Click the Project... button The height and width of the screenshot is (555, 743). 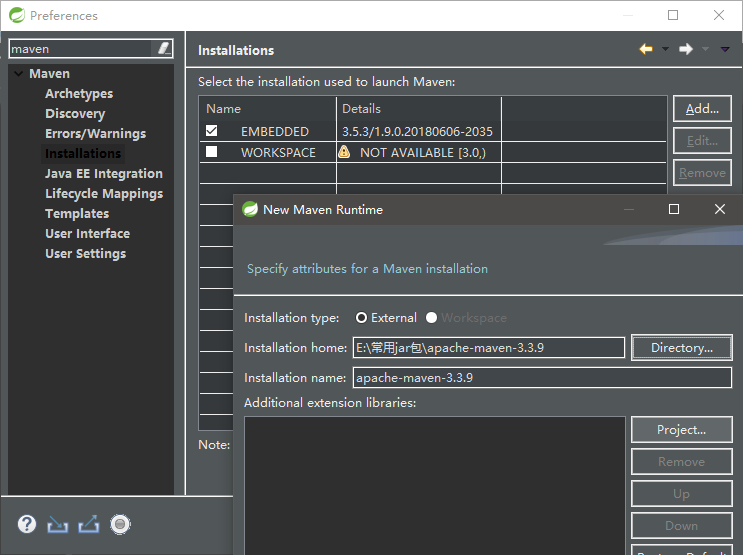click(681, 429)
